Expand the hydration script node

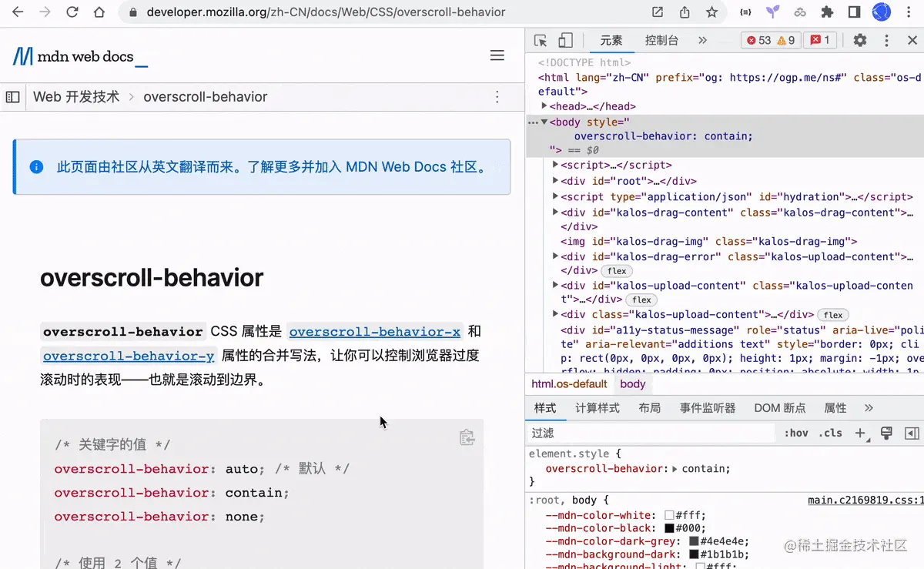[556, 196]
